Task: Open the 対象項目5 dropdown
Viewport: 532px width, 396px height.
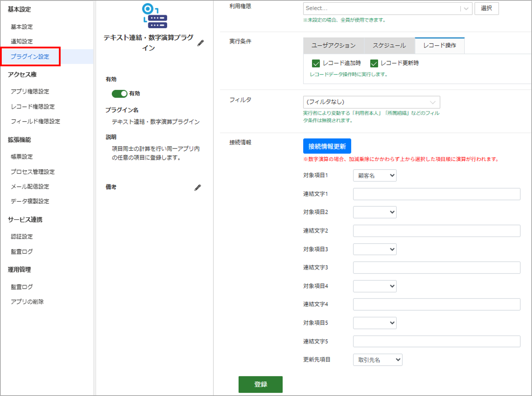Action: tap(375, 323)
